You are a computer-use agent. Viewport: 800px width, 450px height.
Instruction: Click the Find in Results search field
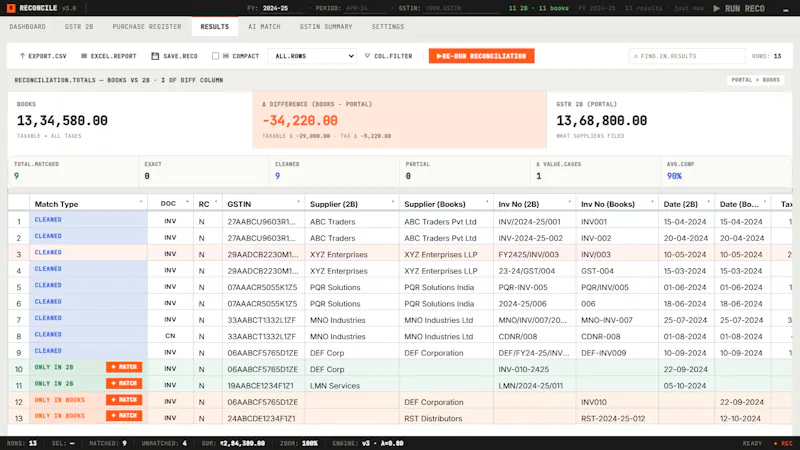click(687, 56)
